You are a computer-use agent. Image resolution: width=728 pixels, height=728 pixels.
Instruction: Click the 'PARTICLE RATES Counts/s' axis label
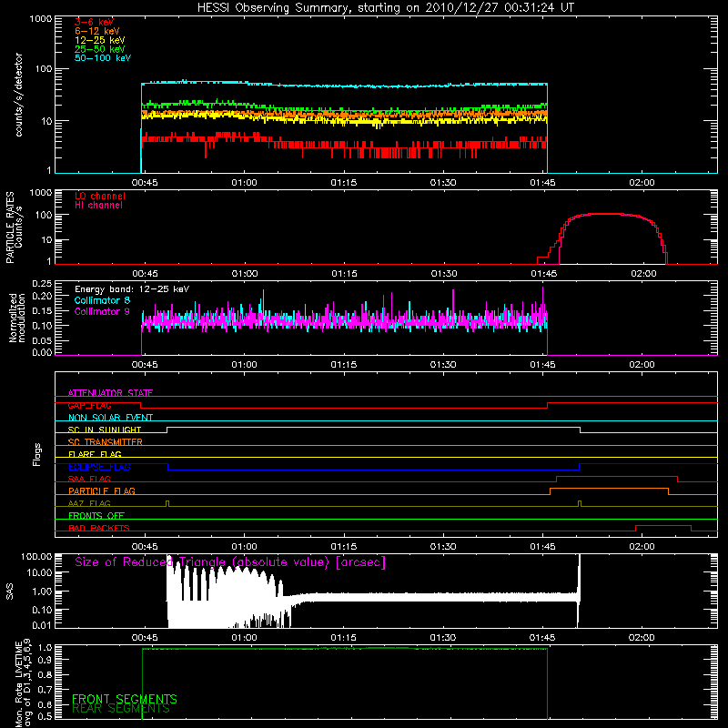pyautogui.click(x=14, y=227)
